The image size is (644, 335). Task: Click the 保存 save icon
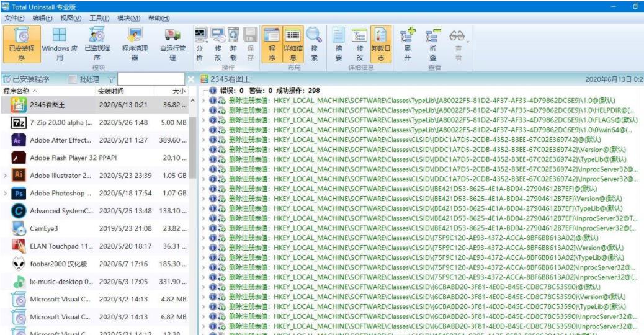click(x=250, y=44)
